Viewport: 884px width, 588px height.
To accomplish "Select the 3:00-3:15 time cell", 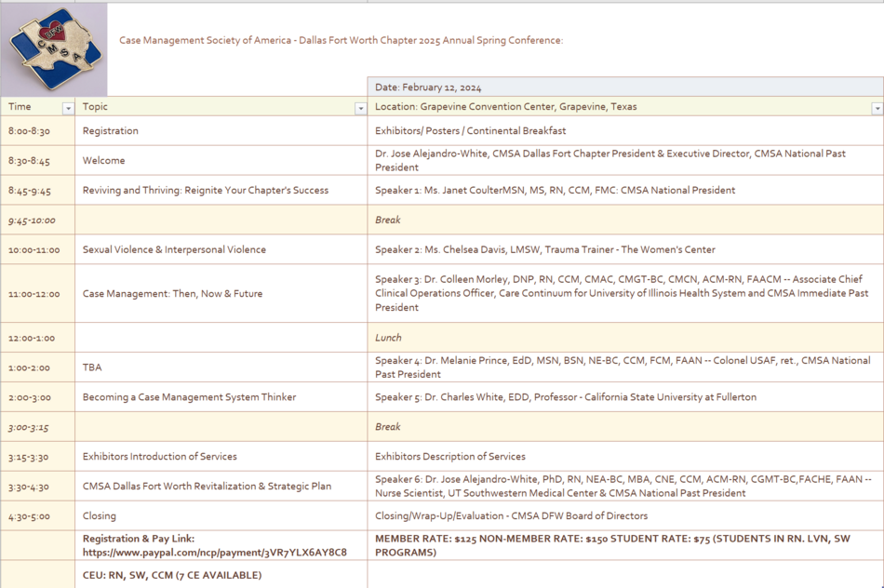I will click(38, 427).
